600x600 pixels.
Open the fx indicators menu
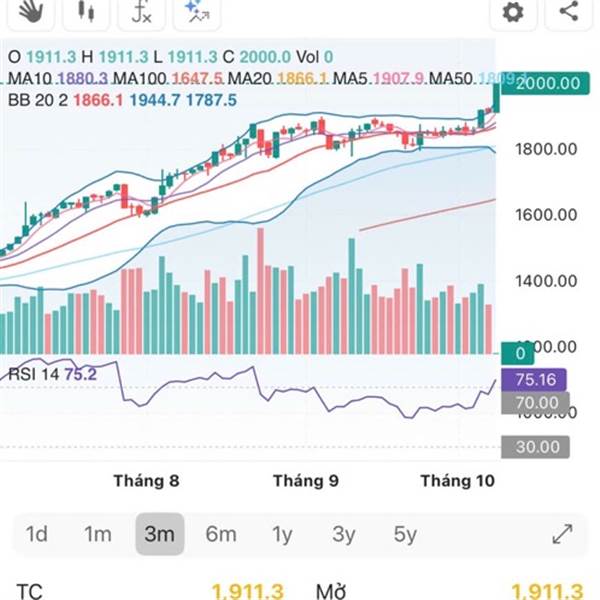[x=142, y=11]
